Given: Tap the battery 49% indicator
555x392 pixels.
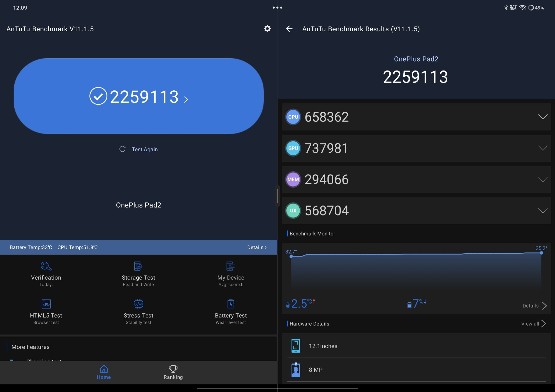Looking at the screenshot, I should 536,8.
